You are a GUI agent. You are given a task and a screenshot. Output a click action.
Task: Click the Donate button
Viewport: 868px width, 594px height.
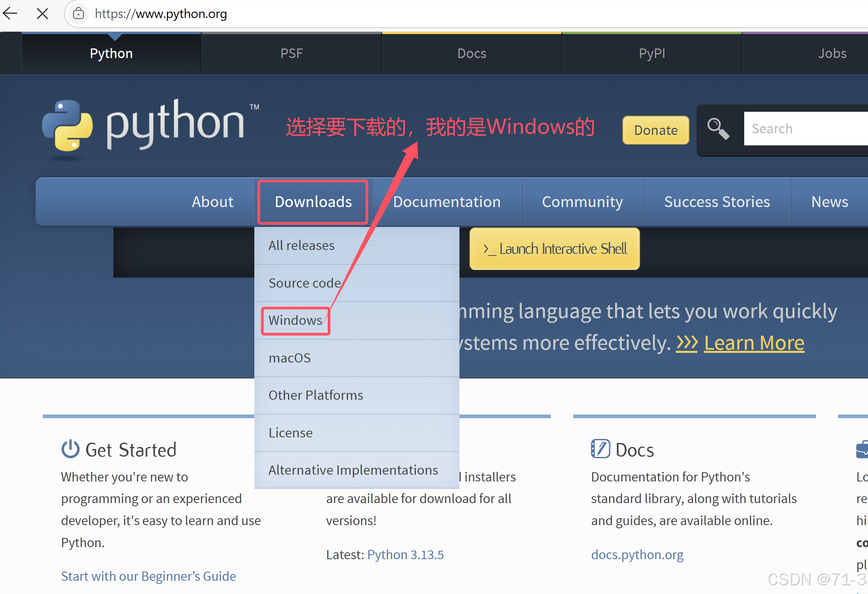655,130
